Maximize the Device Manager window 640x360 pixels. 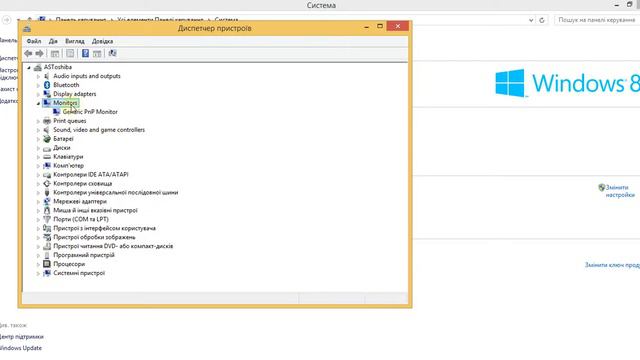(380, 26)
